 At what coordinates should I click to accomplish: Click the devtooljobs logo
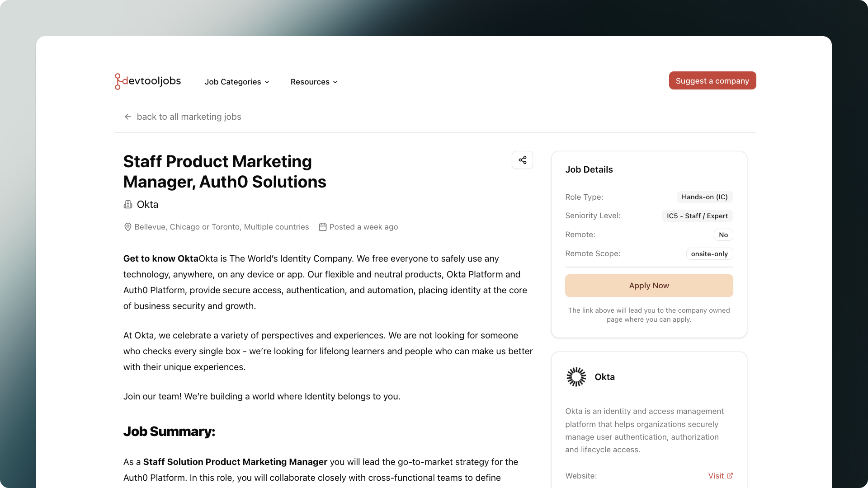click(147, 81)
